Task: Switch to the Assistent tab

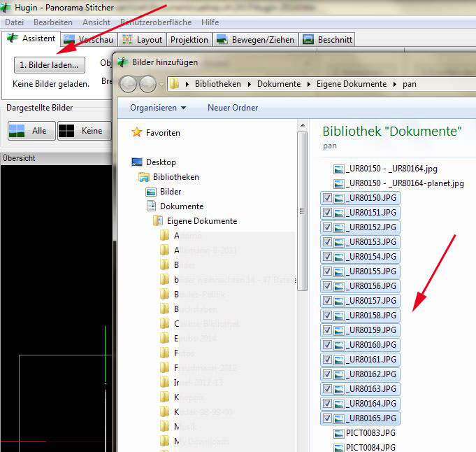Action: tap(31, 38)
